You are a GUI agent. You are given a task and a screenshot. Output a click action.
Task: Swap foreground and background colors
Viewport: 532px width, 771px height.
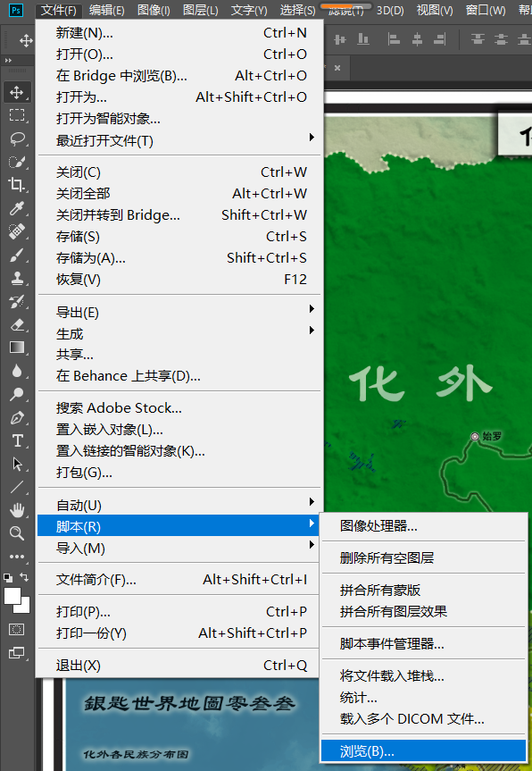coord(23,577)
